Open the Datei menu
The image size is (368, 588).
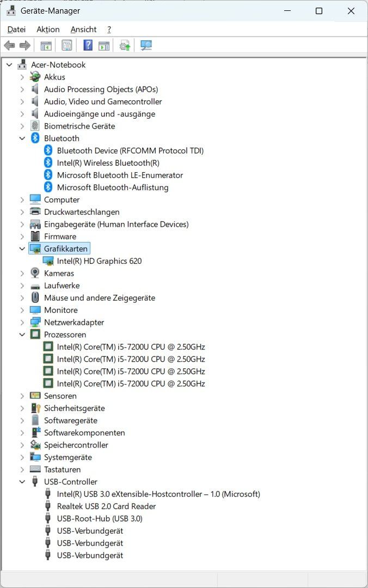point(16,29)
